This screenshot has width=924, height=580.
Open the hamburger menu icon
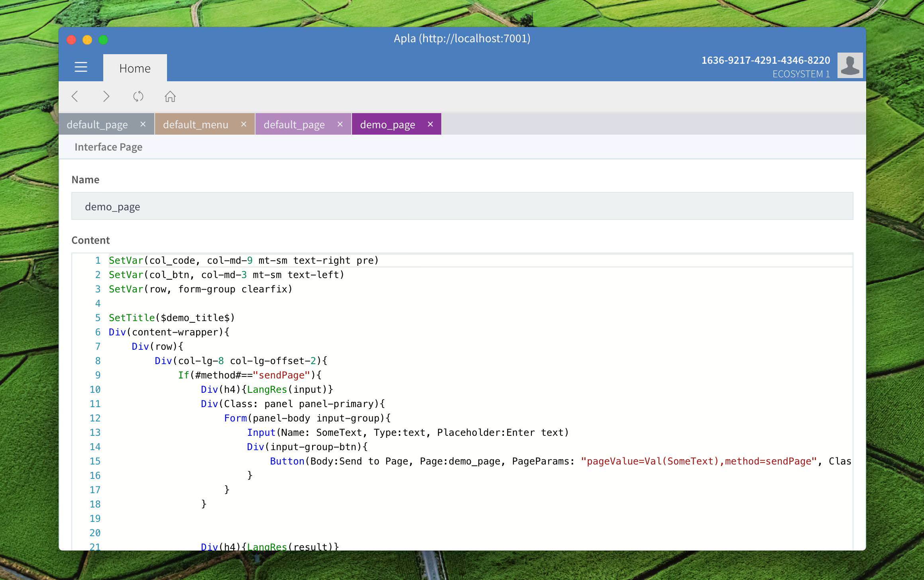tap(81, 67)
